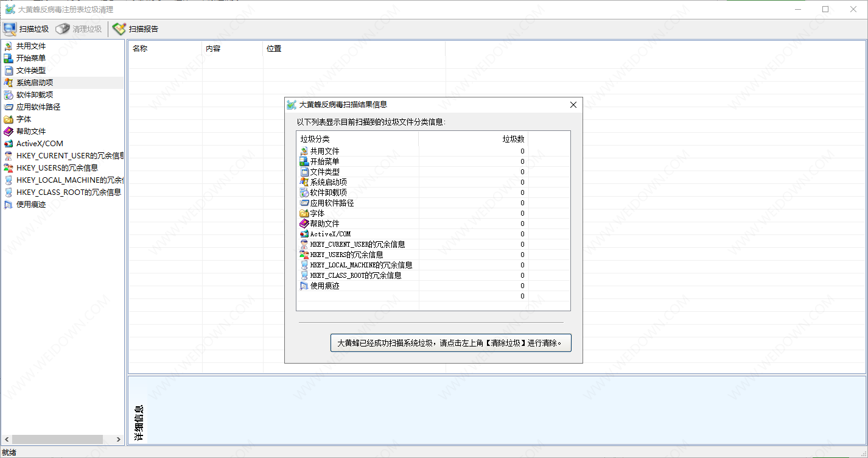Select ActiveX/COM icon in left sidebar
This screenshot has width=868, height=458.
[8, 144]
